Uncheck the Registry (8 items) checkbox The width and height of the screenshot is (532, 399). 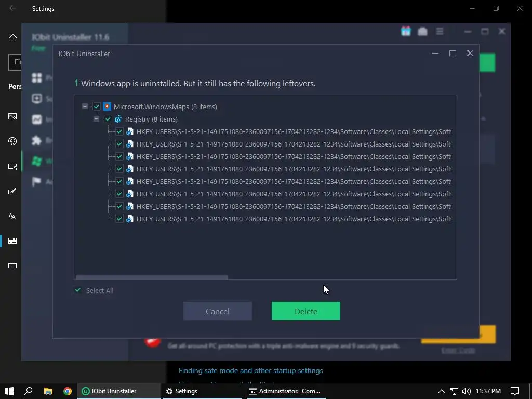108,119
